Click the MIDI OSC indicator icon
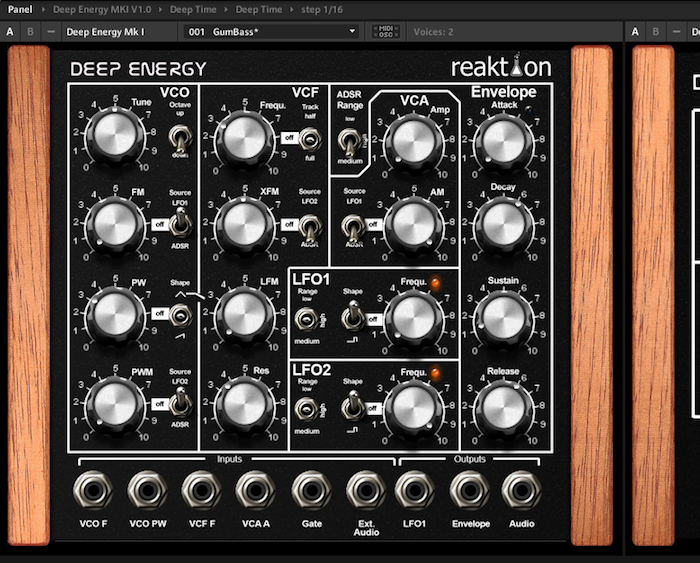The image size is (700, 563). click(x=386, y=32)
